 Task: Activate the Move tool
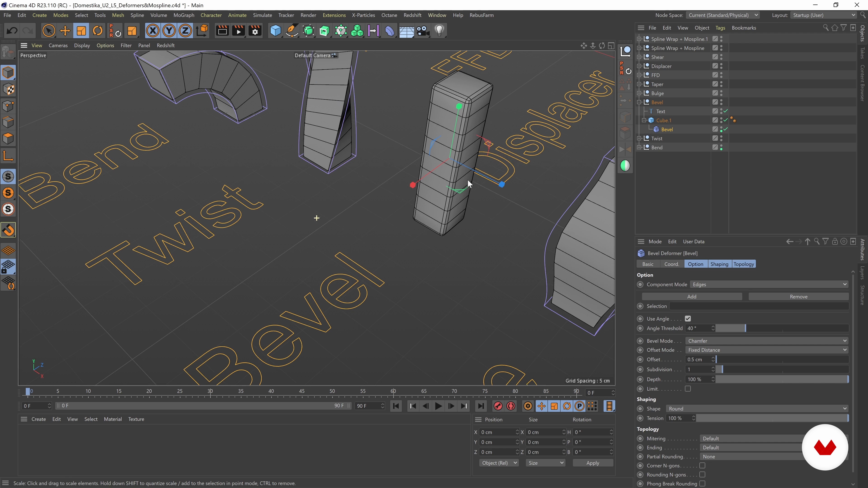click(65, 31)
